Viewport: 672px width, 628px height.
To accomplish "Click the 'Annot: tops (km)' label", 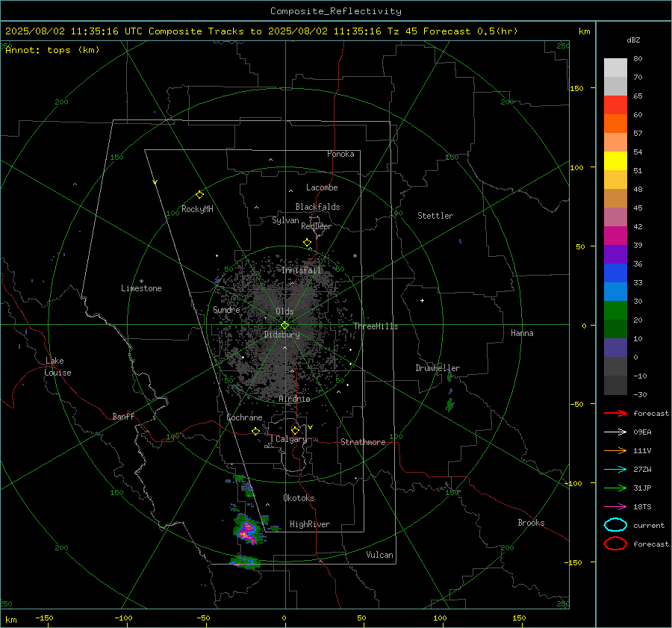I will tap(52, 50).
